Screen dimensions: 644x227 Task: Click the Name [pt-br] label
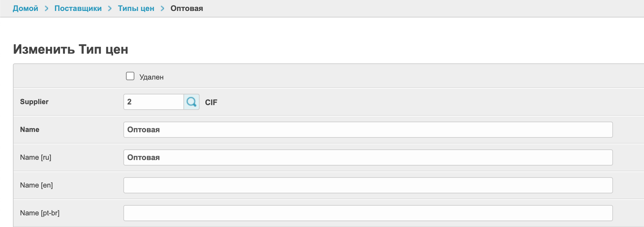[x=40, y=213]
